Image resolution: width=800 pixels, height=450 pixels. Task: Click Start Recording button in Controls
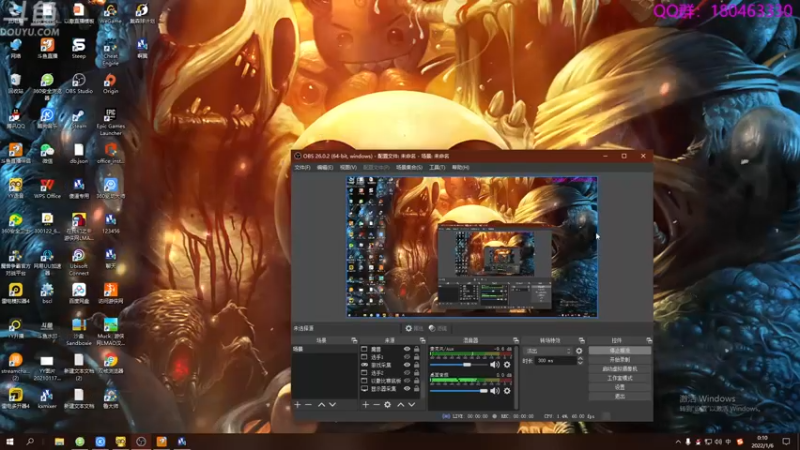[620, 360]
